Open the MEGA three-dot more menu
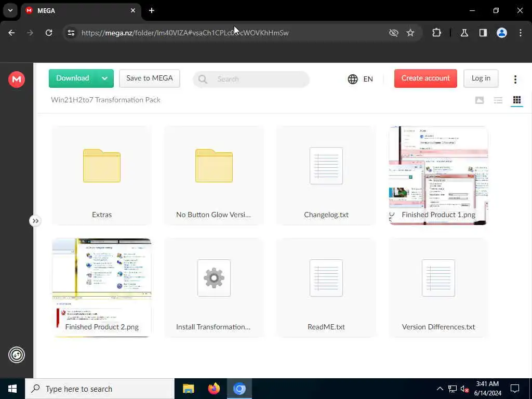Viewport: 532px width, 399px height. (x=515, y=79)
